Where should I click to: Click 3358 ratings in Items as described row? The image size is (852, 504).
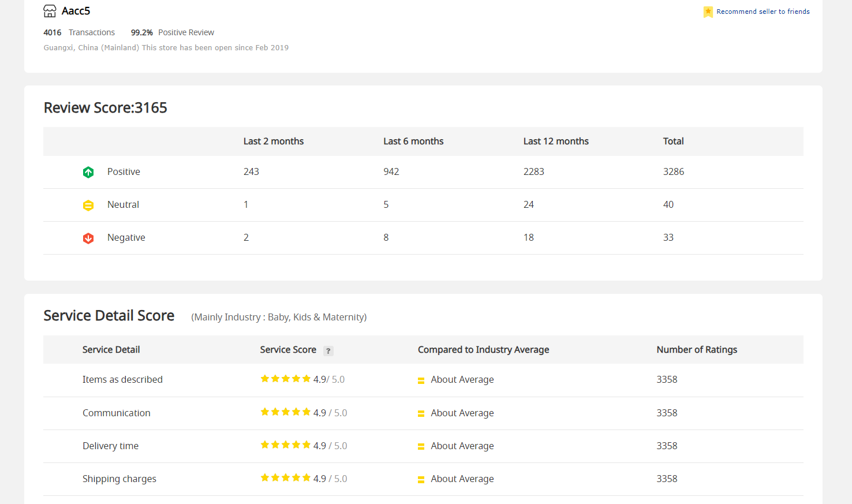667,380
